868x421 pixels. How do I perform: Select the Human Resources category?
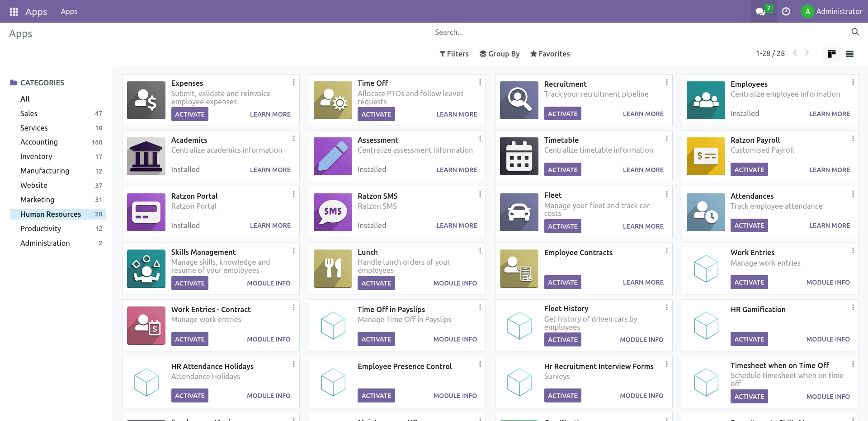[51, 214]
